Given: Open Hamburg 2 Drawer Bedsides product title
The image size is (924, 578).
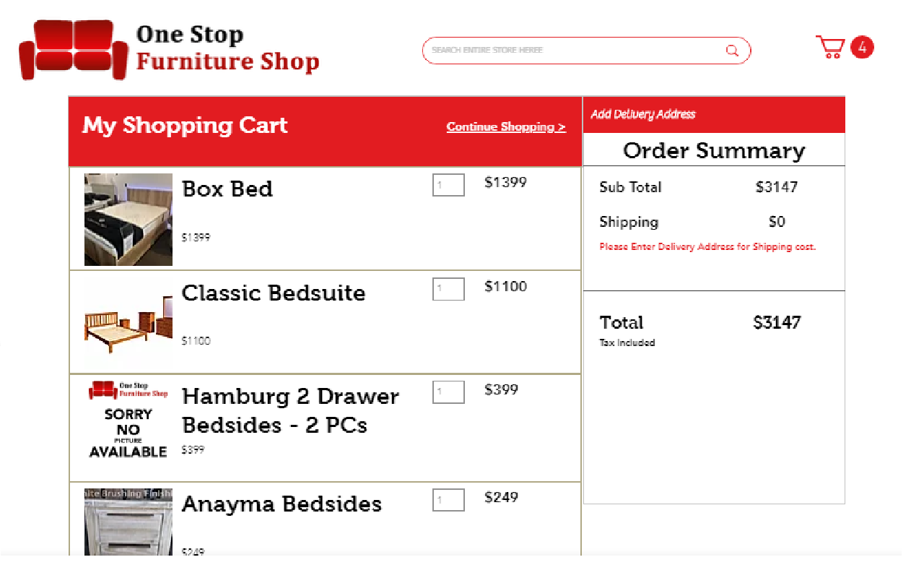Looking at the screenshot, I should click(x=289, y=410).
